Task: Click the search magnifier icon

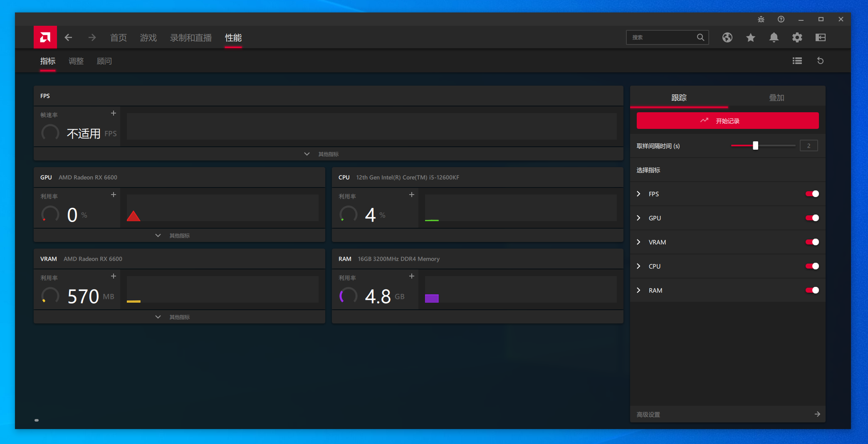Action: click(701, 37)
